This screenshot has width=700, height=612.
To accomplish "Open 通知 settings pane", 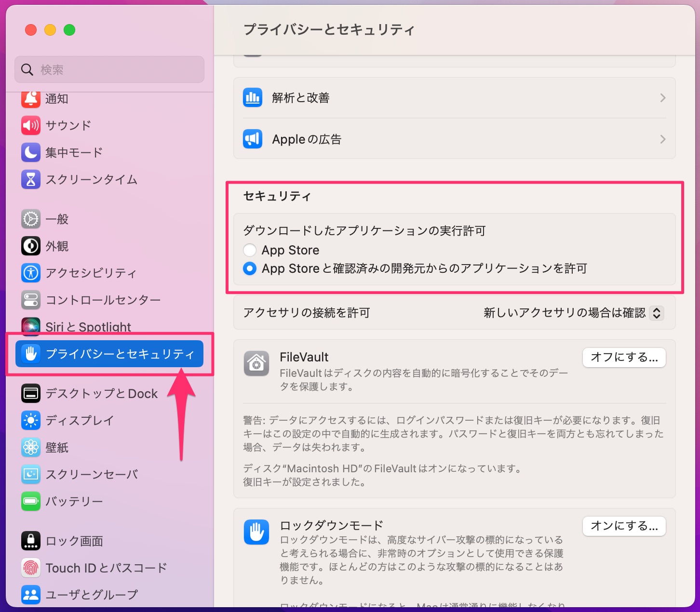I will coord(109,98).
